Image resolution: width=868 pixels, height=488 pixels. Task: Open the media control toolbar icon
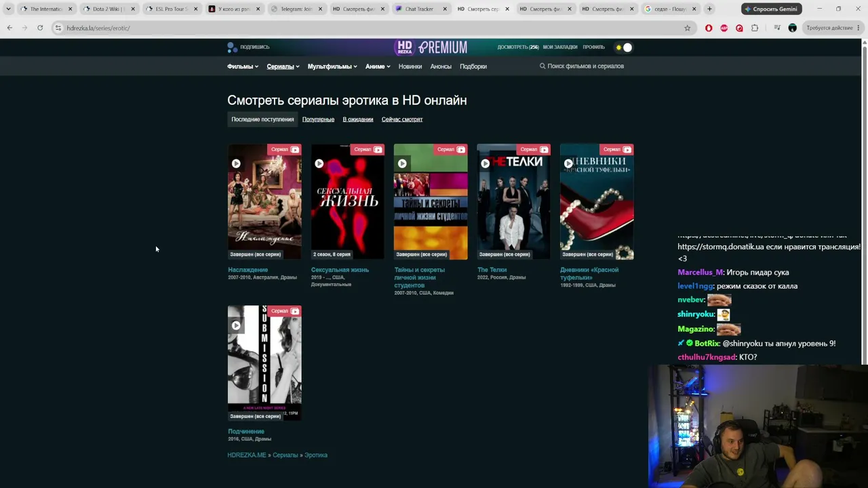777,28
